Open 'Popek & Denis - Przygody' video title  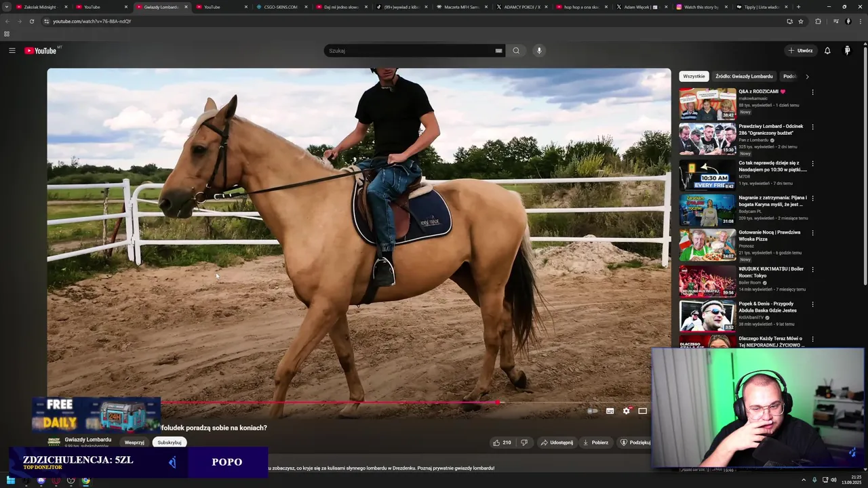tap(768, 307)
